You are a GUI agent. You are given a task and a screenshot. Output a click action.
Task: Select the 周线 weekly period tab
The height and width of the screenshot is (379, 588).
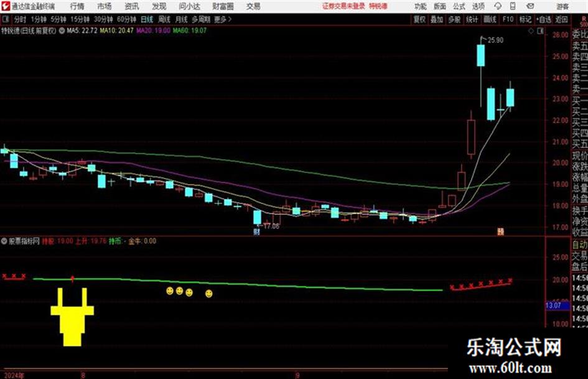164,19
